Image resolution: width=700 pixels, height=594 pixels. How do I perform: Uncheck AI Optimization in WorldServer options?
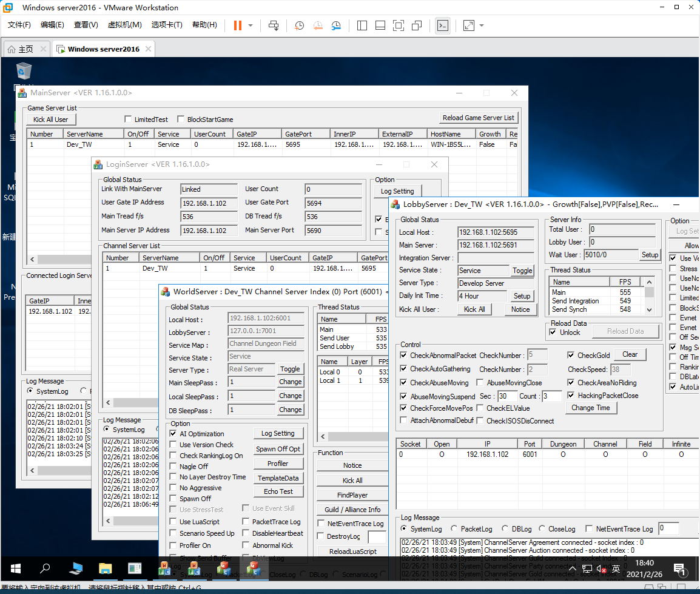pos(173,434)
